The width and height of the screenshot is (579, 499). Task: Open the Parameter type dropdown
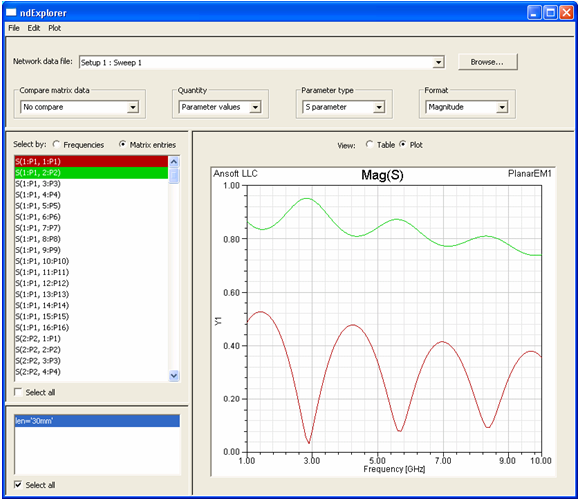click(379, 107)
